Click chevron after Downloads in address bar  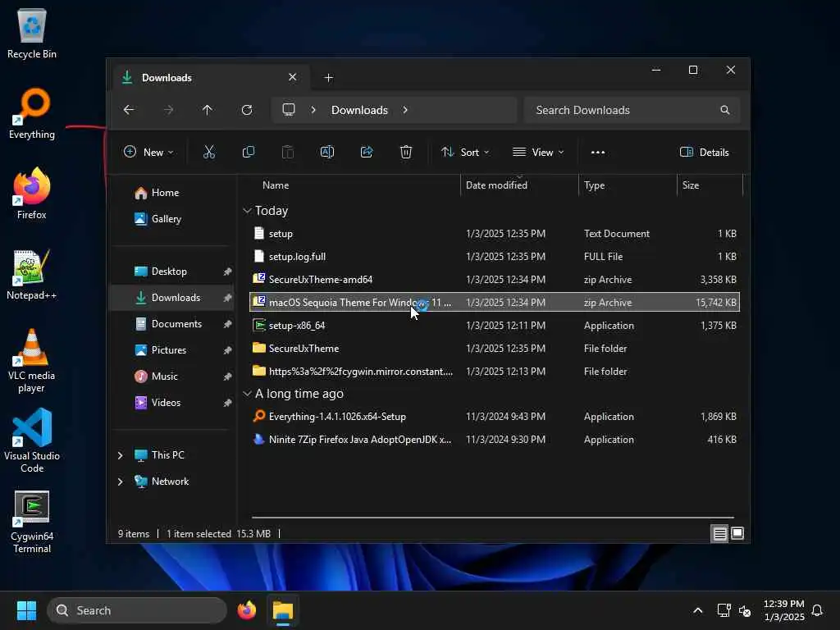[x=405, y=110]
